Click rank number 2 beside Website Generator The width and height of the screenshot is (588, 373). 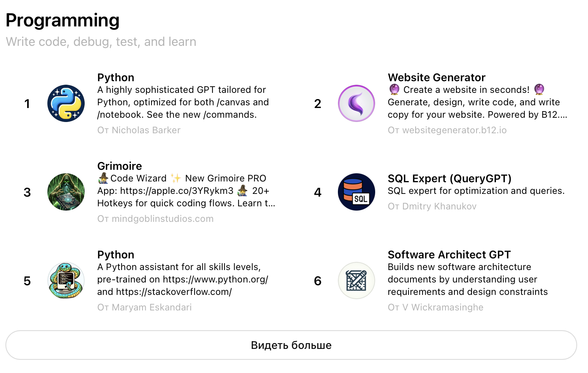click(318, 104)
